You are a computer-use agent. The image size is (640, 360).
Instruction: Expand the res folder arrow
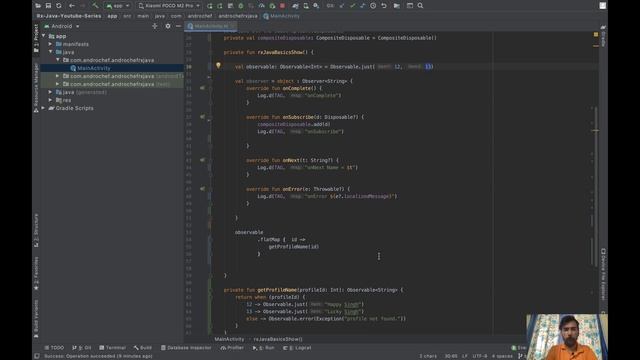pyautogui.click(x=51, y=100)
